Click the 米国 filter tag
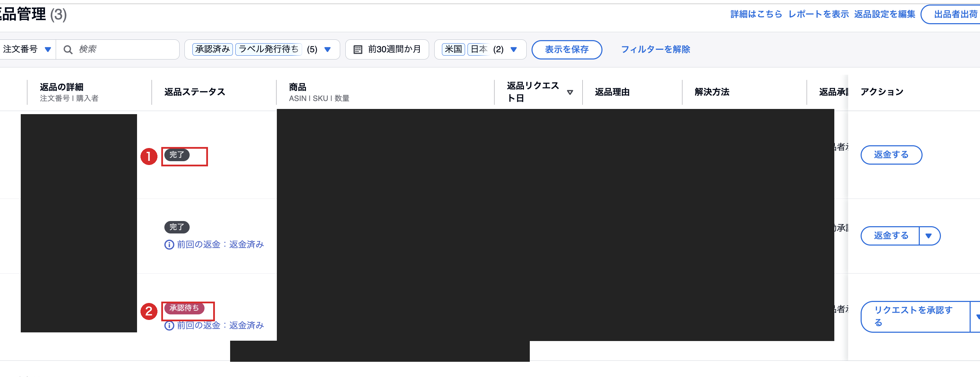The width and height of the screenshot is (980, 377). pos(453,49)
